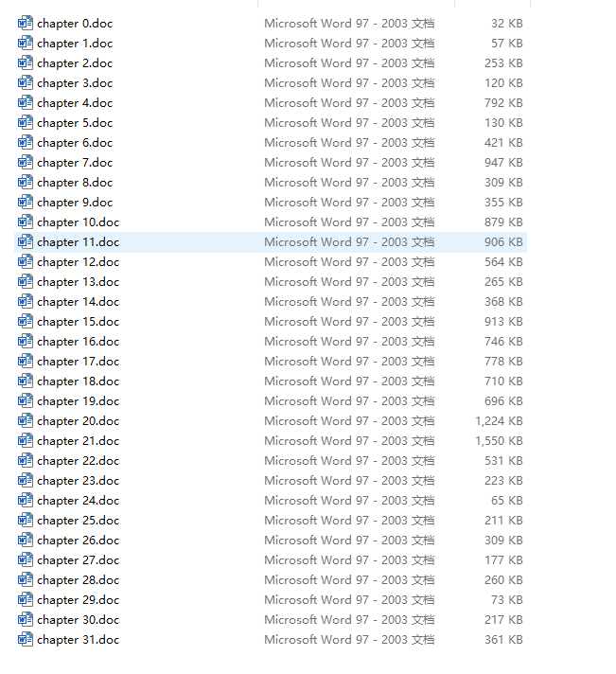Select the file name chapter 28.doc
616x674 pixels.
pyautogui.click(x=79, y=580)
